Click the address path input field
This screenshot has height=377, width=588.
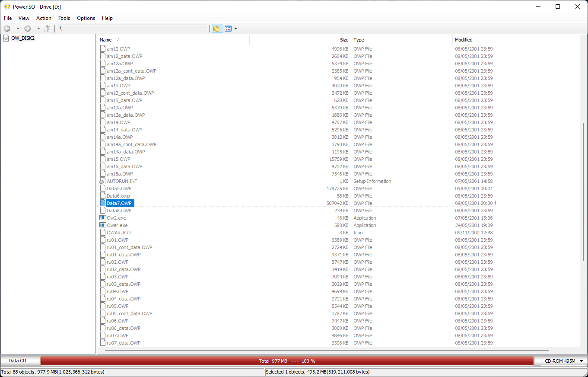(132, 29)
